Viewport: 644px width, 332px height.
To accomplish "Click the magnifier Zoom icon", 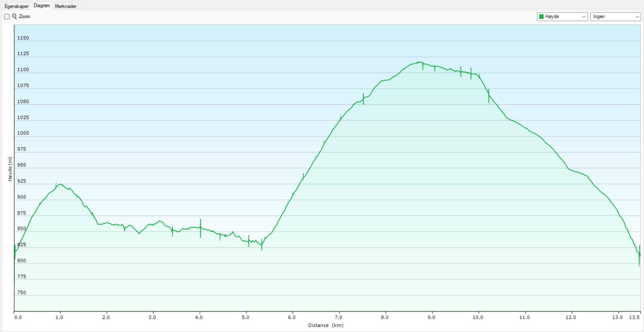I will tap(14, 16).
